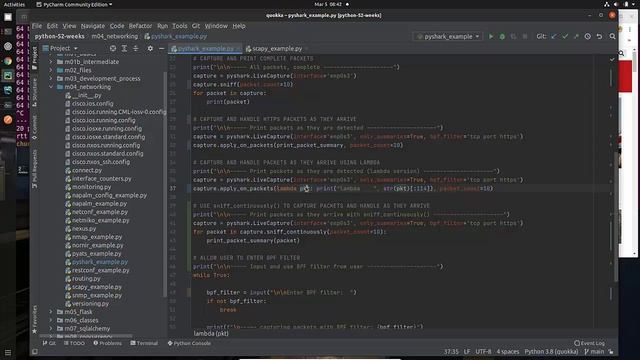640x360 pixels.
Task: Select nornir_example.py in the project tree
Action: [x=98, y=245]
